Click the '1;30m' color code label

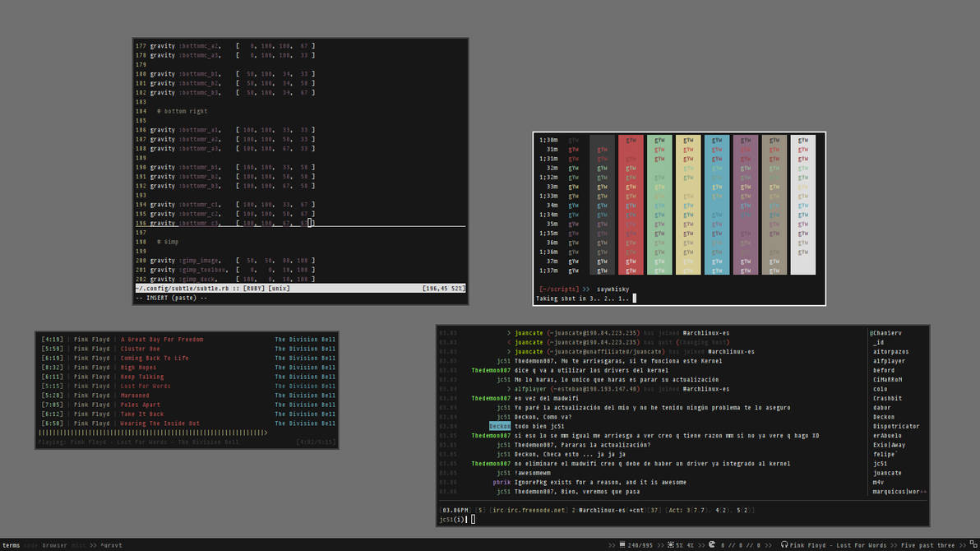[x=548, y=140]
